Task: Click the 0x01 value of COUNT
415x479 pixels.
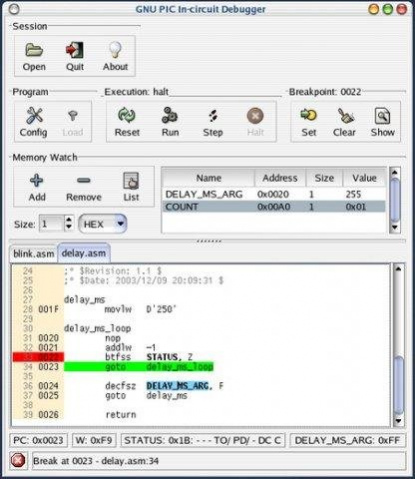Action: tap(356, 207)
